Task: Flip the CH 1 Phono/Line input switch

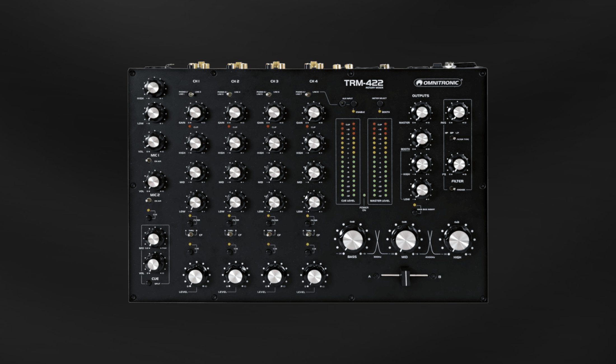Action: pos(191,95)
